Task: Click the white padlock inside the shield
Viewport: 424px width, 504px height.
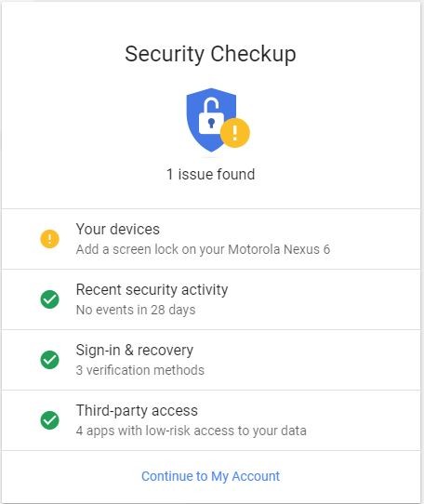Action: [211, 117]
